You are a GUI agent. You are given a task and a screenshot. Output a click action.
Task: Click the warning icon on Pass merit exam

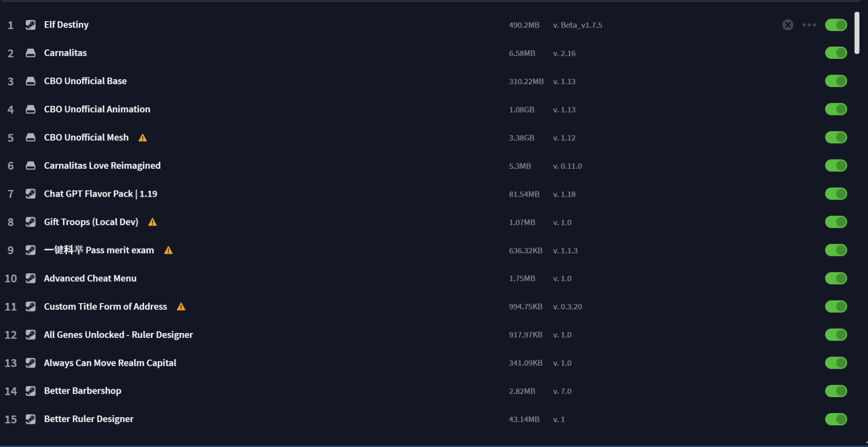[x=168, y=250]
